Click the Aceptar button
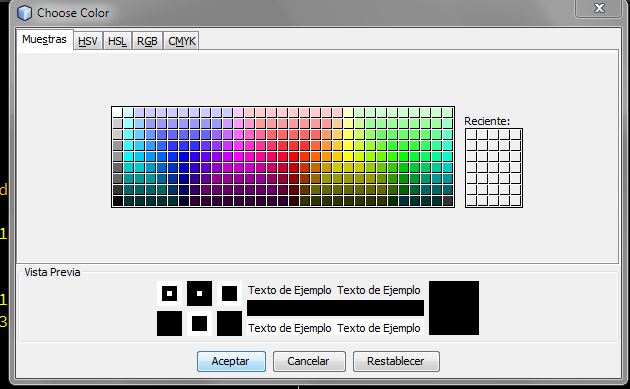Screen dimensions: 630x389 (231, 361)
